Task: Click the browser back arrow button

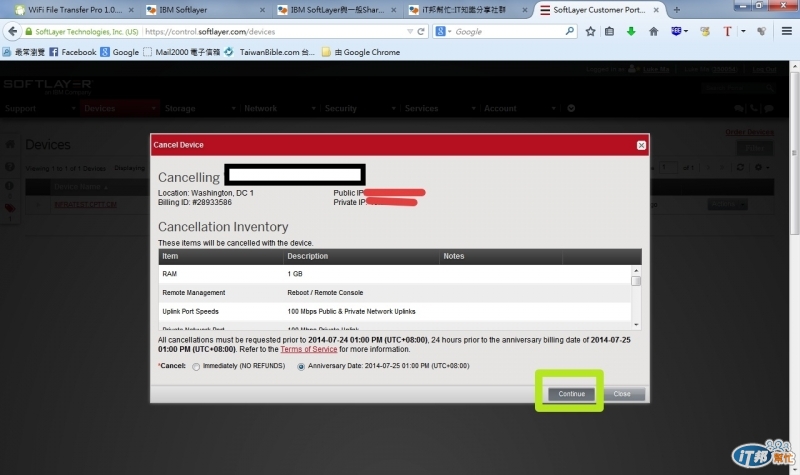Action: [12, 32]
